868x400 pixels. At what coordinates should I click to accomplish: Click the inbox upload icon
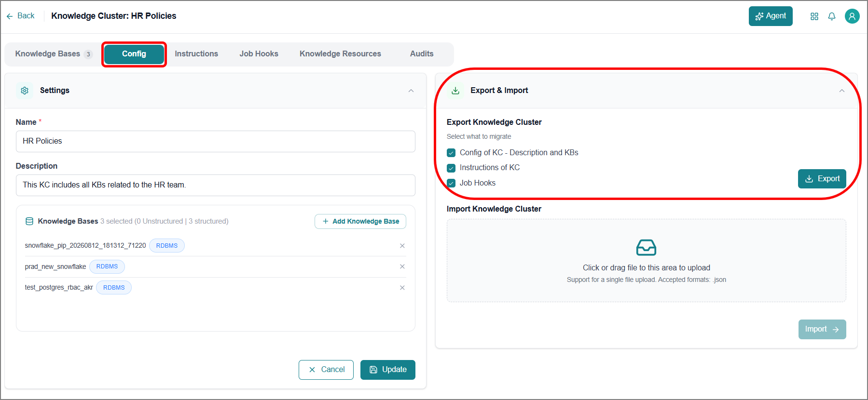tap(646, 248)
